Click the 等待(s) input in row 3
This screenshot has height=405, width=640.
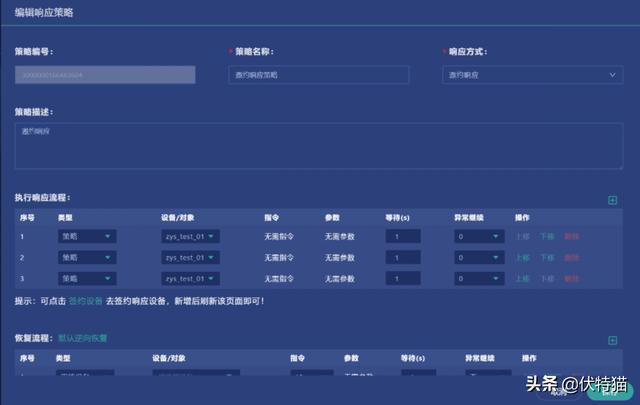[x=403, y=279]
